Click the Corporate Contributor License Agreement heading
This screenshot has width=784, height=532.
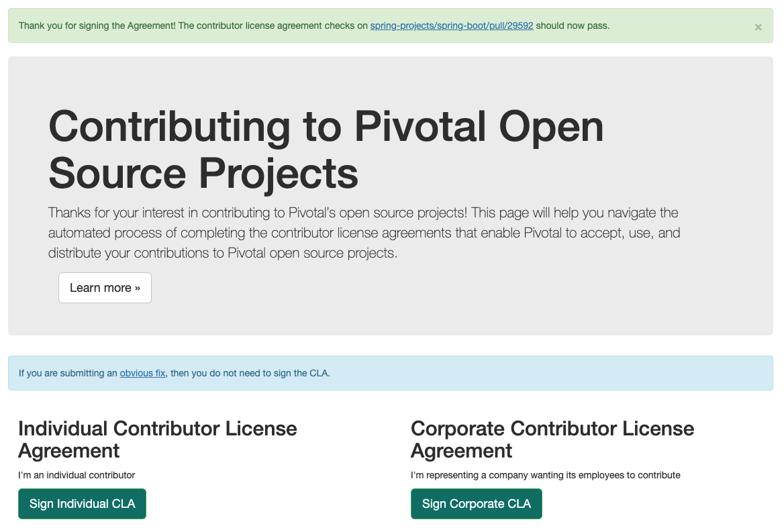point(552,439)
